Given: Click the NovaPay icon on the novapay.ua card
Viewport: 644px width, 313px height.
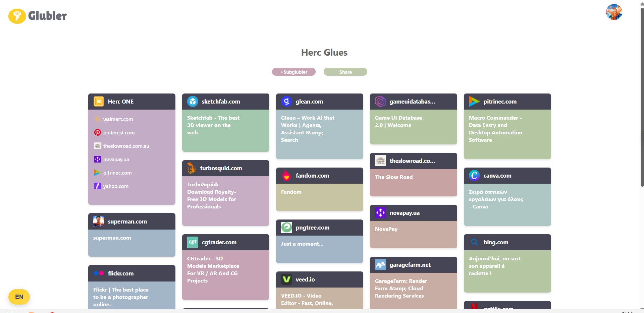Looking at the screenshot, I should pos(380,212).
